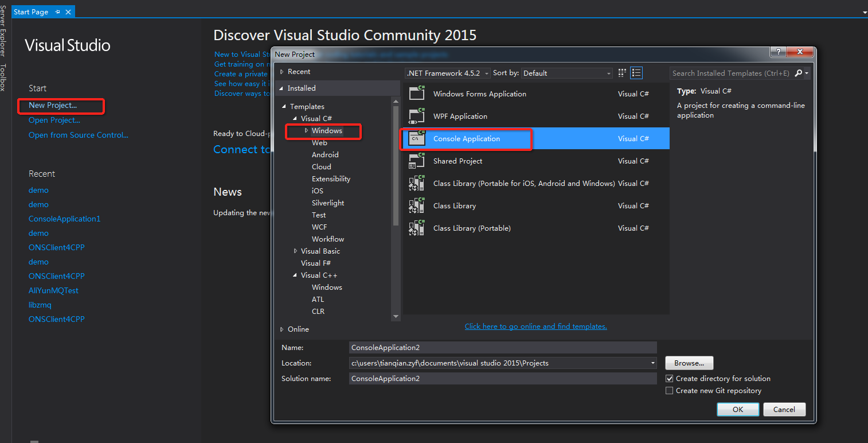Open the Toolbox side tab

coord(3,77)
